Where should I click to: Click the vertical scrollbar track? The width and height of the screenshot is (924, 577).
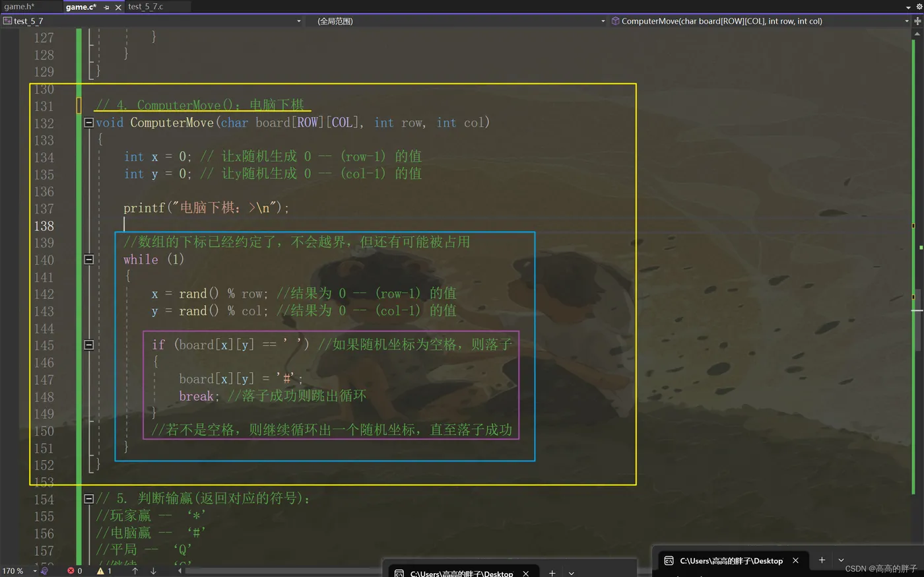tap(917, 297)
